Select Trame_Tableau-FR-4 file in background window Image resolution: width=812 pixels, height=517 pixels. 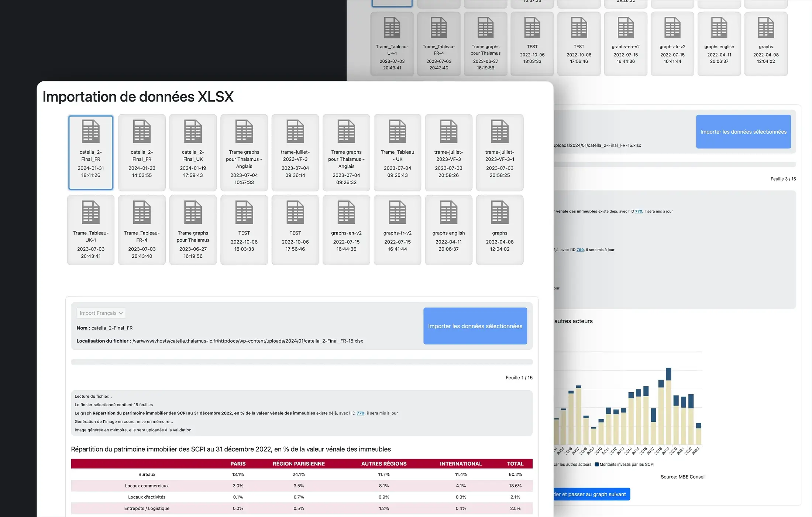click(439, 44)
